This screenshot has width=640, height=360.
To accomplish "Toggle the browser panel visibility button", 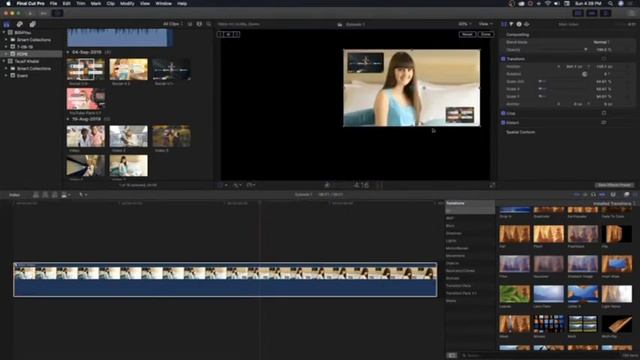I will (578, 13).
